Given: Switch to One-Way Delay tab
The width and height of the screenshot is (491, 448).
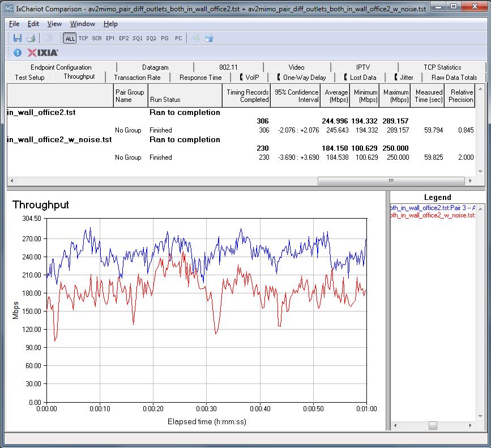Looking at the screenshot, I should 301,78.
